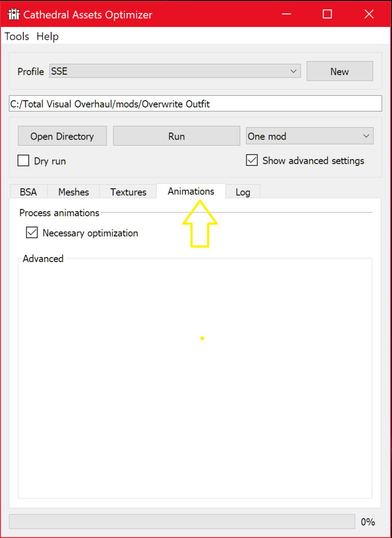Minimize the Cathedral Assets Optimizer window
Viewport: 392px width, 538px height.
point(286,14)
